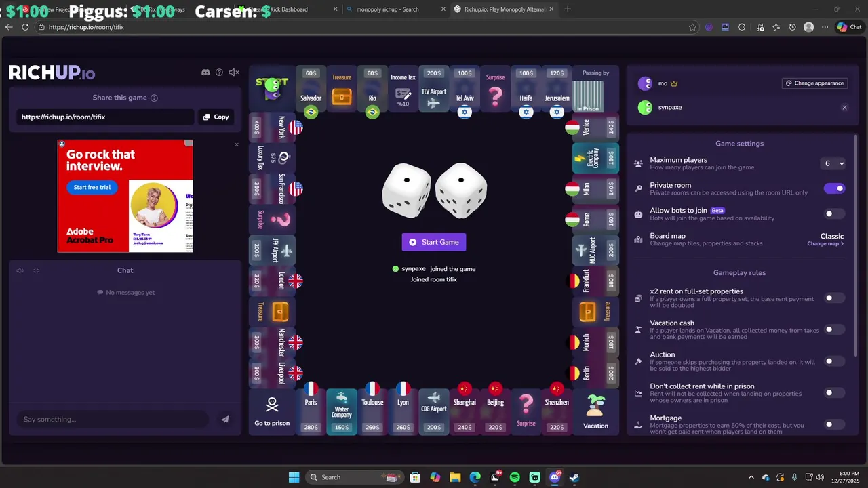Click the left dice
This screenshot has width=868, height=488.
pyautogui.click(x=407, y=190)
